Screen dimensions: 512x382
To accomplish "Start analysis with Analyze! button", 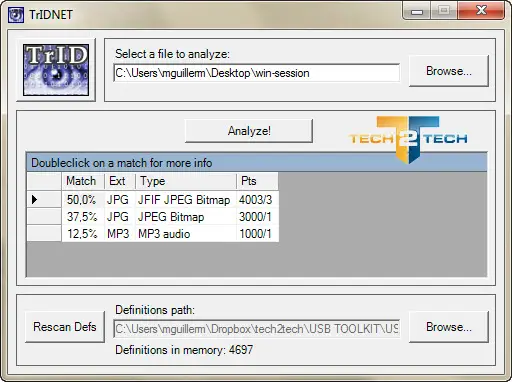I will (249, 131).
